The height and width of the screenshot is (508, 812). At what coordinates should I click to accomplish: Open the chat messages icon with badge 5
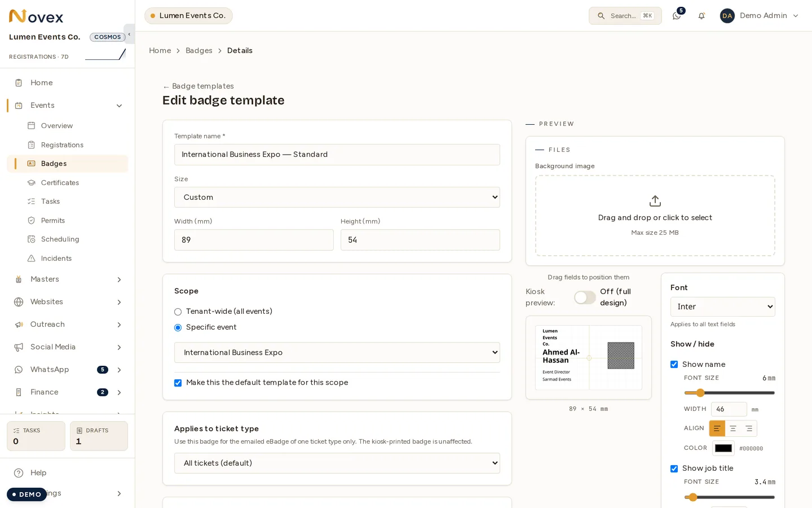point(677,16)
